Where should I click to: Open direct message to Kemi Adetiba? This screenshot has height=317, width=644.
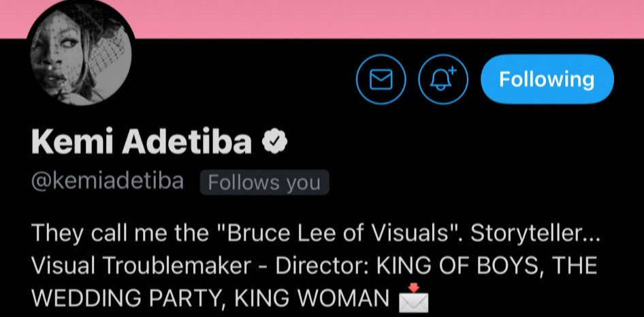click(x=381, y=80)
